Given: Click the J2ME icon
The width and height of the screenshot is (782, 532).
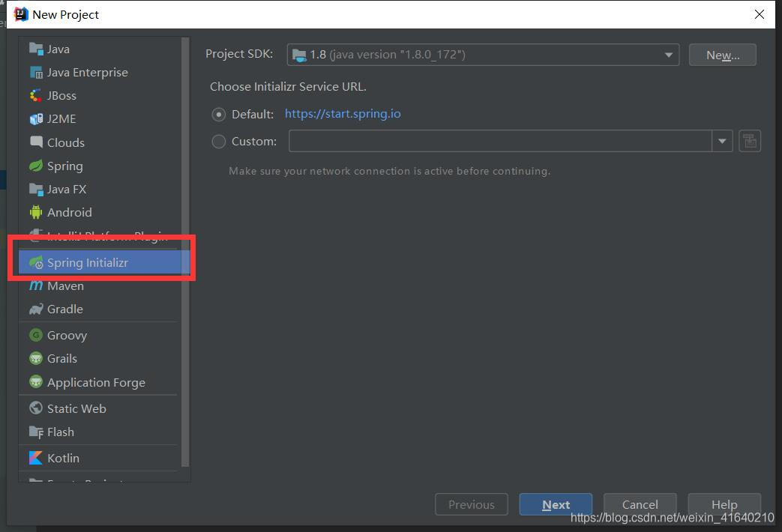Looking at the screenshot, I should [36, 118].
